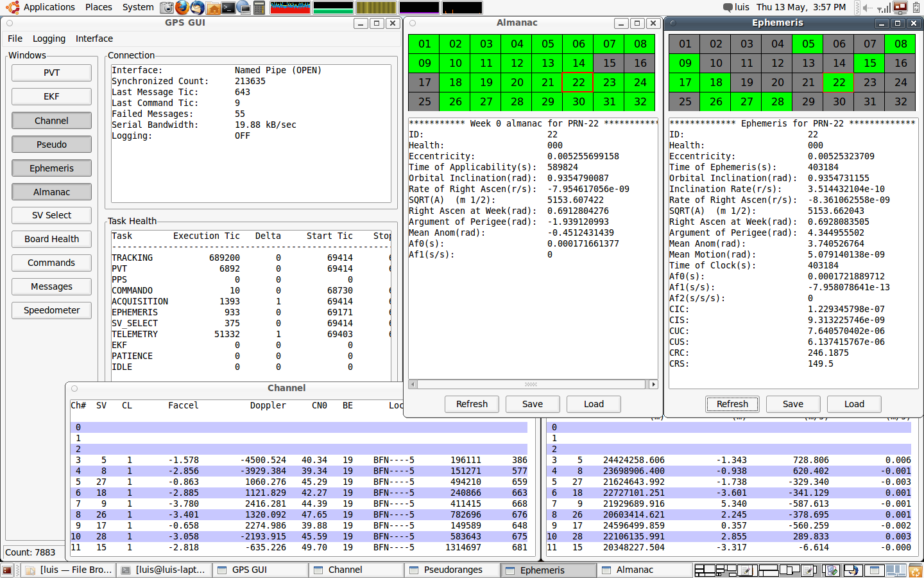This screenshot has width=924, height=578.
Task: Launch the calculator from the top panel
Action: pyautogui.click(x=259, y=7)
